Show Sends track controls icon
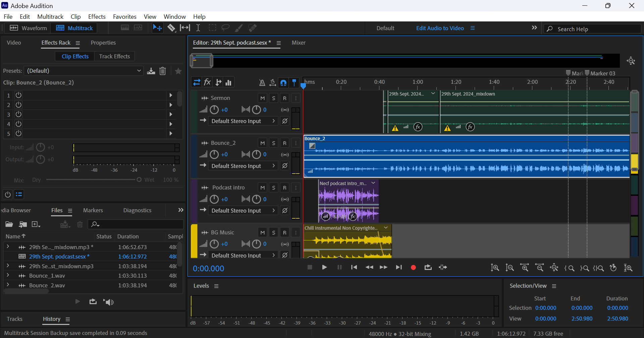Viewport: 644px width, 338px height. (x=218, y=82)
